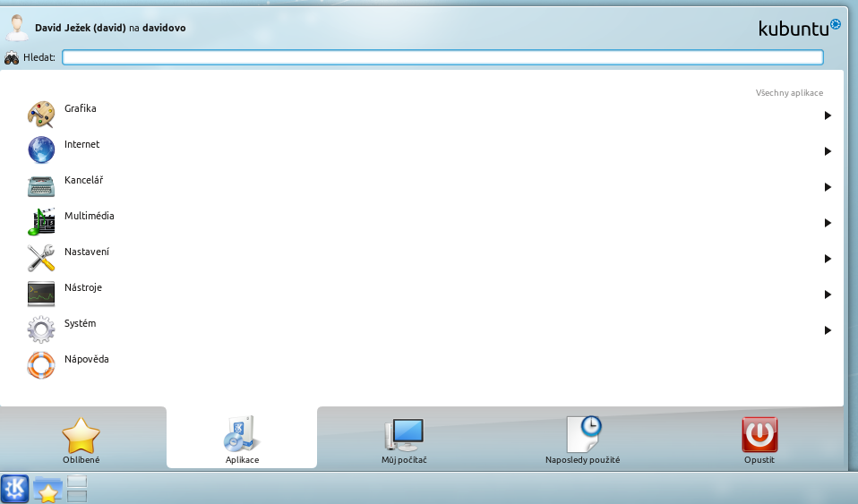The width and height of the screenshot is (858, 504).
Task: Click the Nastavení wrench and screwdriver icon
Action: 41,258
